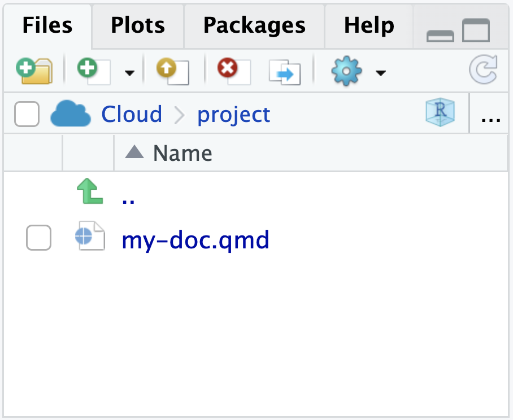
Task: Expand the gear More options dropdown
Action: tap(381, 73)
